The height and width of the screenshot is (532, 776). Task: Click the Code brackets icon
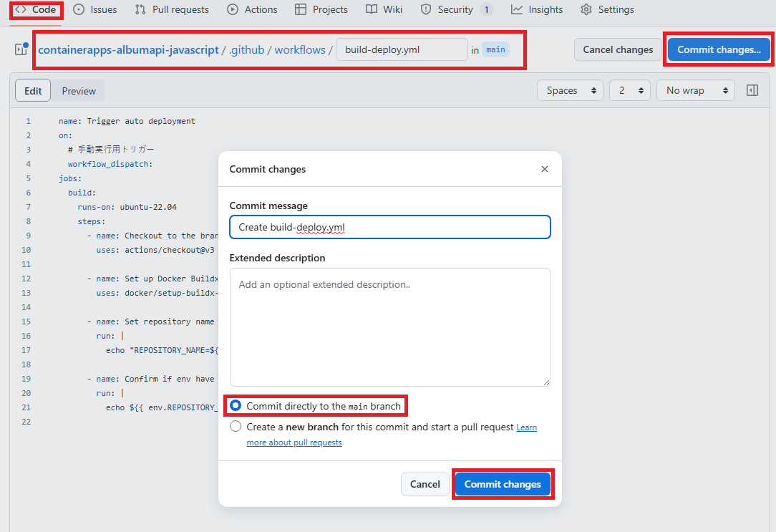21,9
